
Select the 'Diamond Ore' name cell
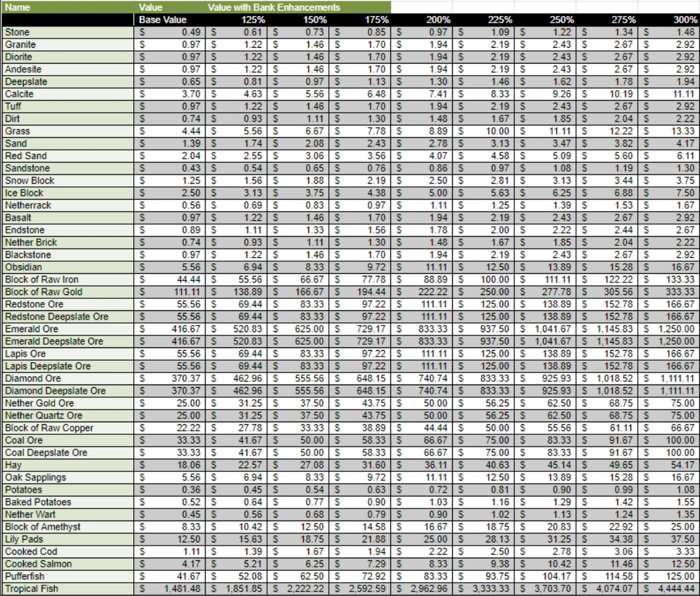68,379
